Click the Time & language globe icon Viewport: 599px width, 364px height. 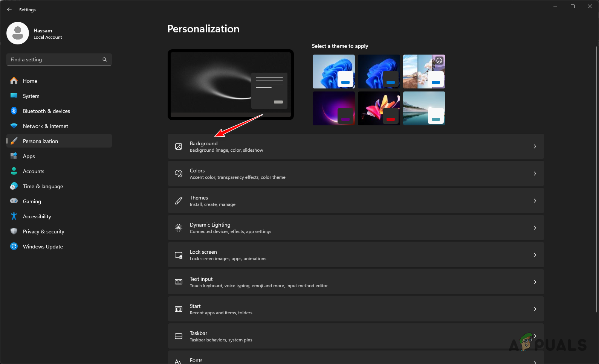(14, 186)
